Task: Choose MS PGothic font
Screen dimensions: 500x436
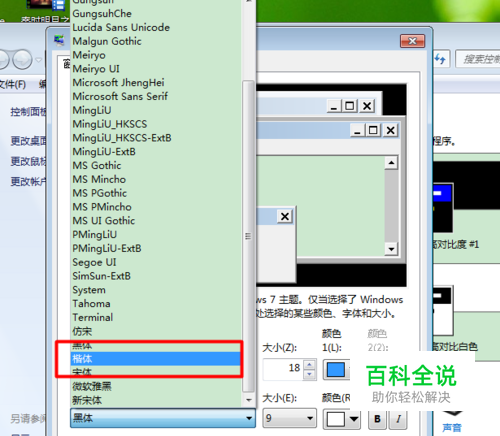Action: point(156,193)
